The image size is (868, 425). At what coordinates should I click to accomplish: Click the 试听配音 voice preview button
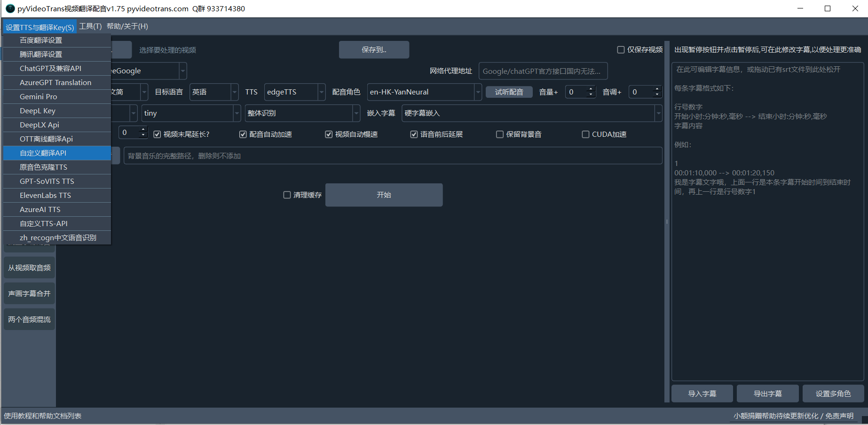click(x=509, y=92)
